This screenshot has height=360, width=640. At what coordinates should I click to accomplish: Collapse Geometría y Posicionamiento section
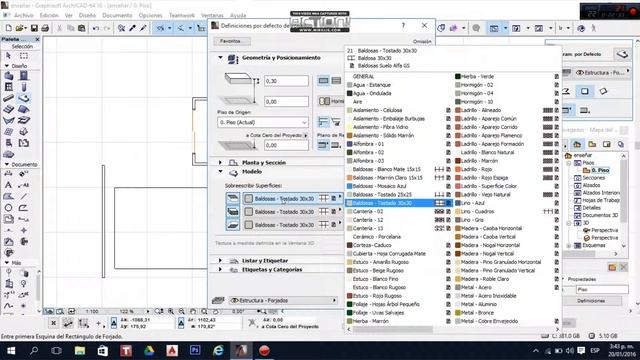point(220,58)
